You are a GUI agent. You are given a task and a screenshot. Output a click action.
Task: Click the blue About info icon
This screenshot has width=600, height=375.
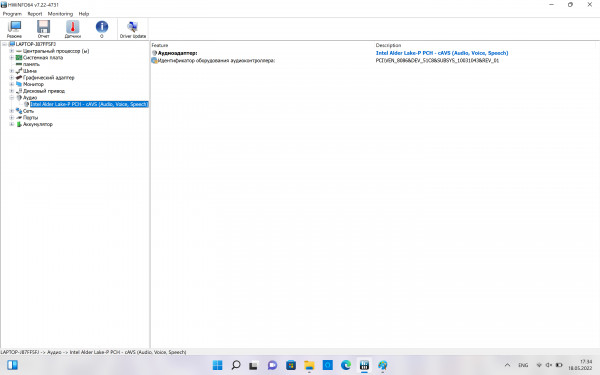click(102, 29)
